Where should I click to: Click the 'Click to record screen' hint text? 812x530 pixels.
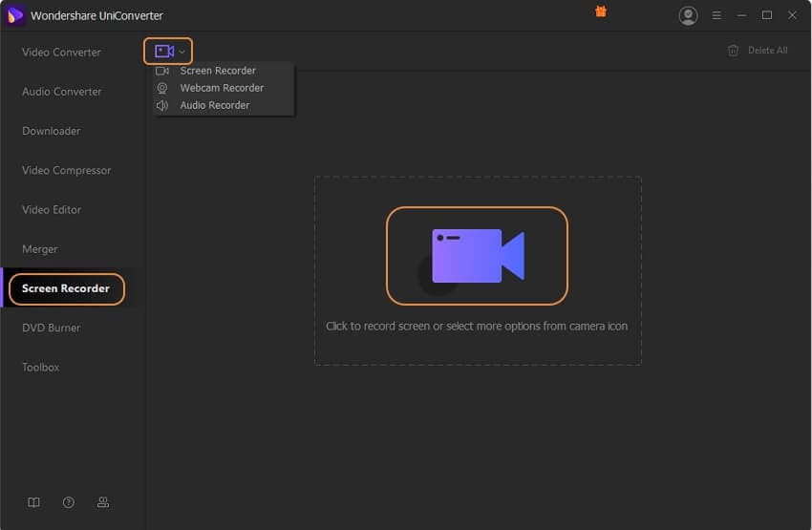[477, 326]
